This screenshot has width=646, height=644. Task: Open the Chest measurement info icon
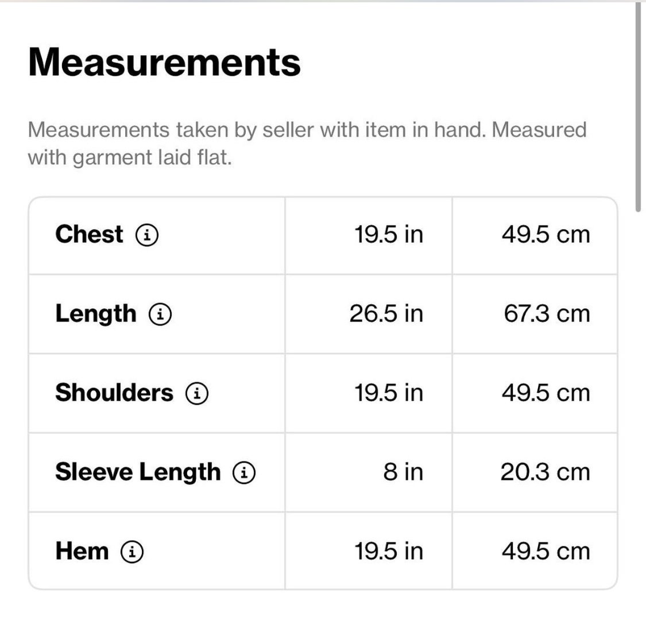tap(146, 235)
